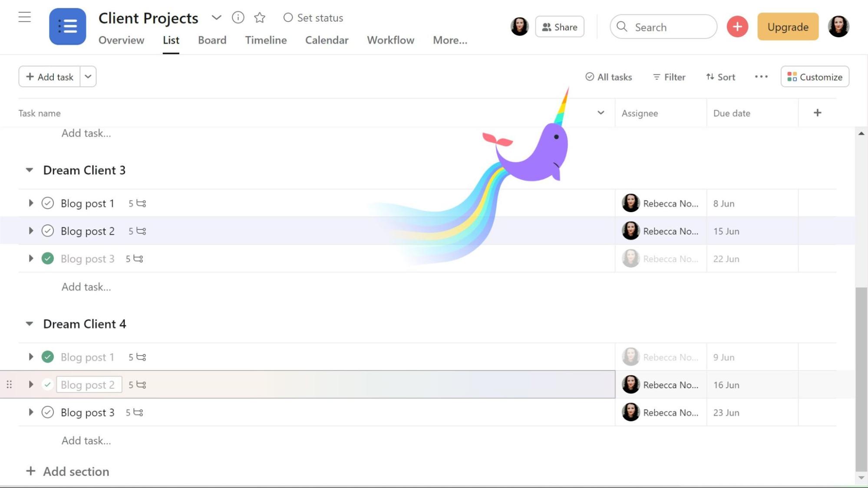Expand subtasks of Dream Client 4 Blog post 1
This screenshot has height=488, width=868.
(x=31, y=357)
